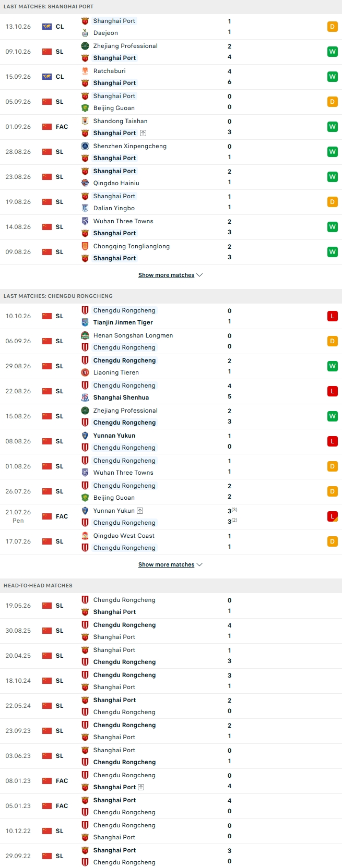Click the Shenzhen Xinpengcheng team crest
The height and width of the screenshot is (868, 342).
point(85,146)
